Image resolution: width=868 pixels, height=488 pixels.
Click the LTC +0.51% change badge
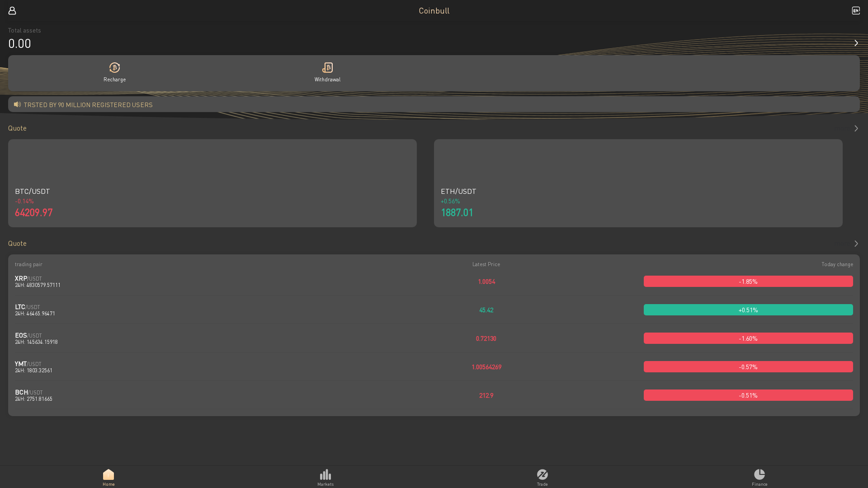748,310
